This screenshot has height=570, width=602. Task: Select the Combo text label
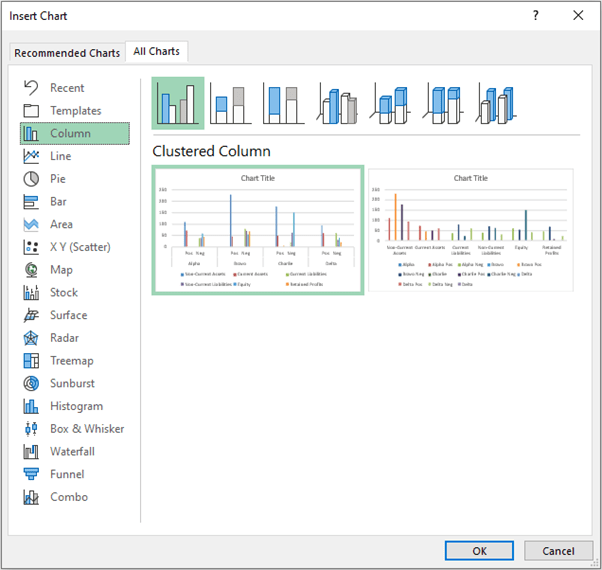(x=69, y=497)
